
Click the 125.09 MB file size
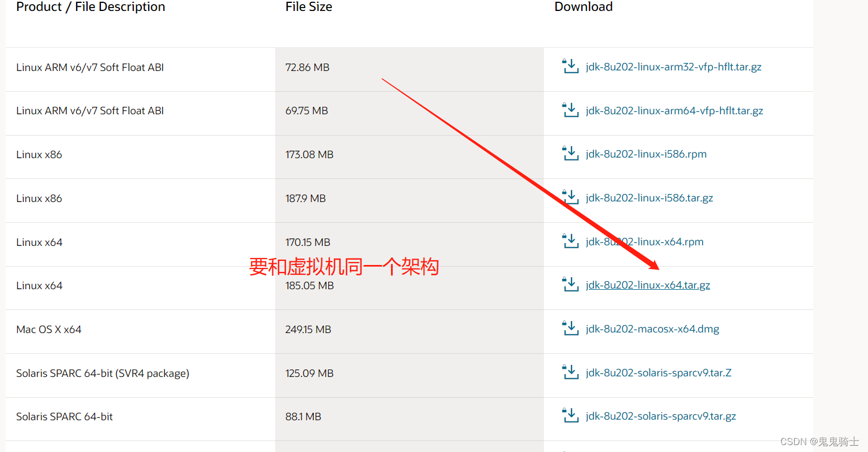310,373
